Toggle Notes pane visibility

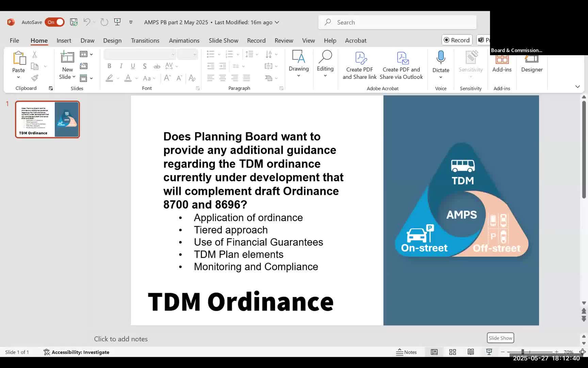[x=407, y=352]
